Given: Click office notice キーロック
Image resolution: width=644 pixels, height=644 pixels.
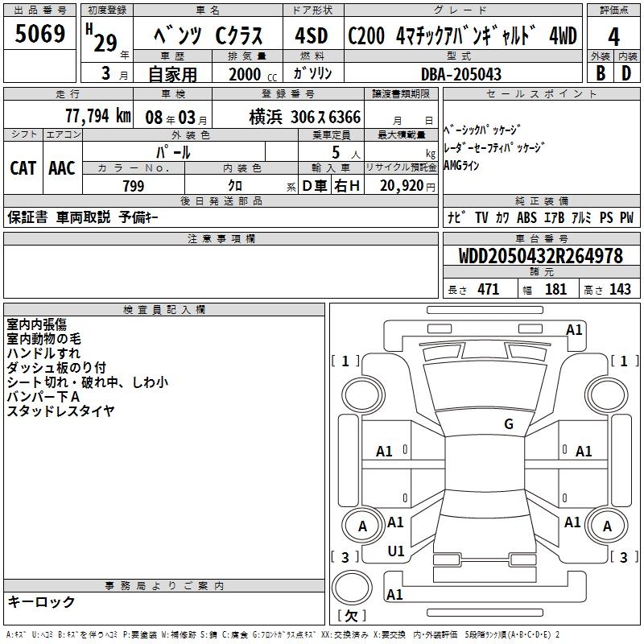Looking at the screenshot, I should [41, 601].
